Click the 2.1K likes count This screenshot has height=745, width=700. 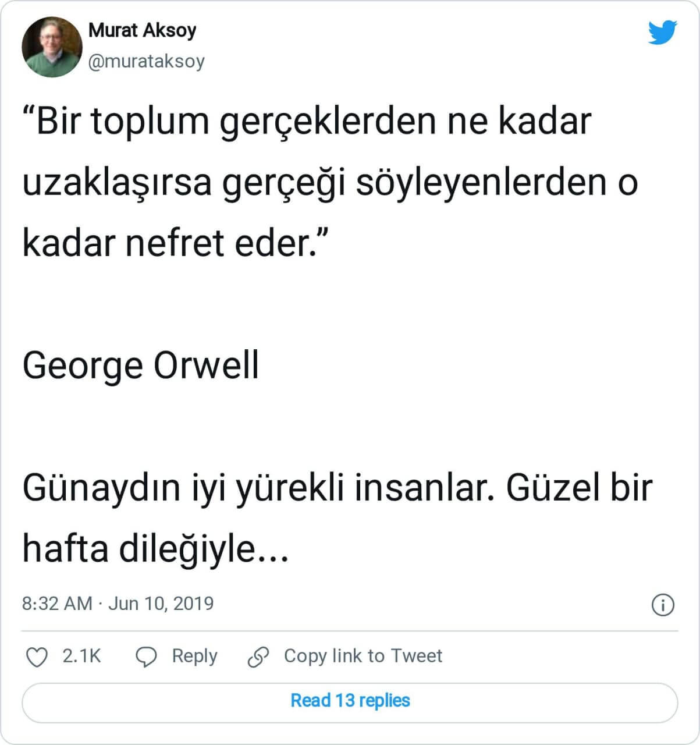(81, 657)
